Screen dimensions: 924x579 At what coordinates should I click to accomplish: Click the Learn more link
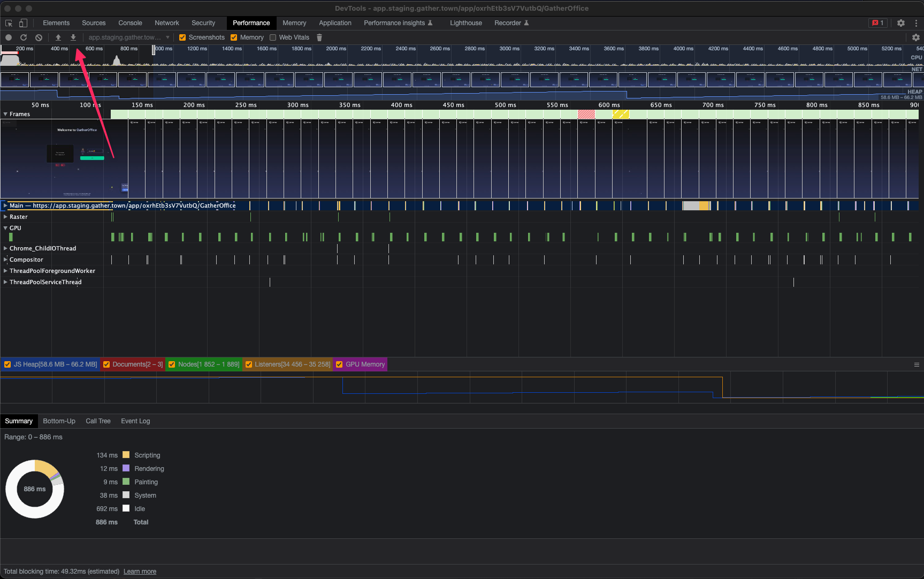140,572
